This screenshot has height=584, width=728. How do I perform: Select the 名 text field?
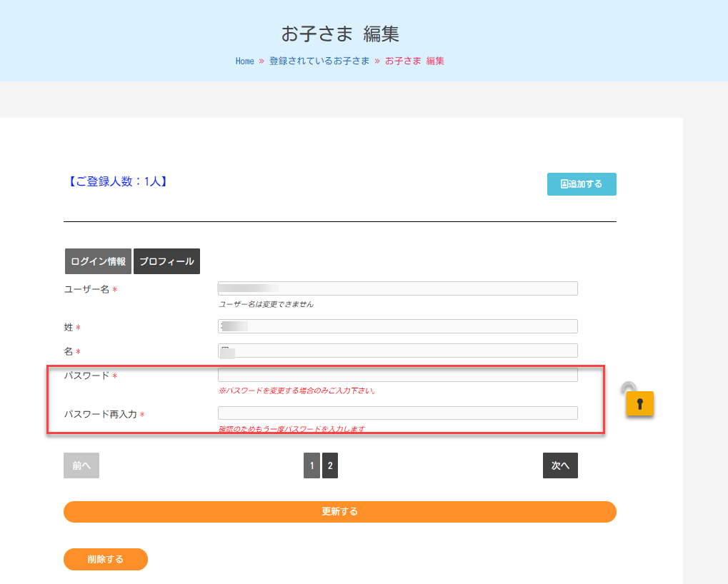(397, 351)
